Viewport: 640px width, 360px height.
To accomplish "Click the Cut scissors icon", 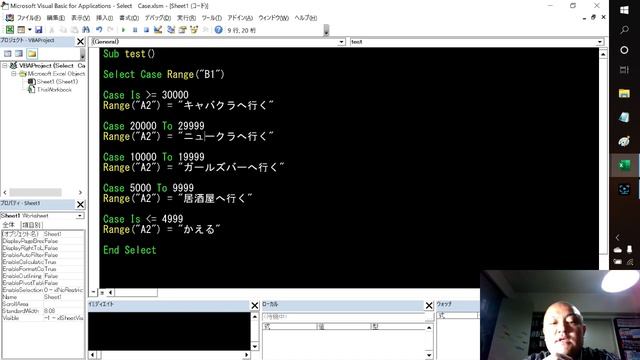I will tap(51, 29).
